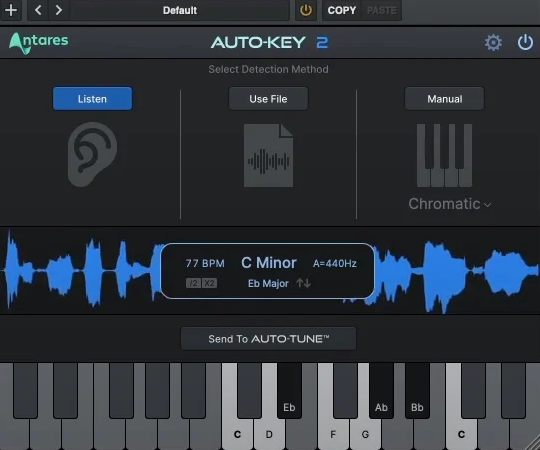Click the F piano key
The width and height of the screenshot is (540, 450).
pyautogui.click(x=333, y=435)
